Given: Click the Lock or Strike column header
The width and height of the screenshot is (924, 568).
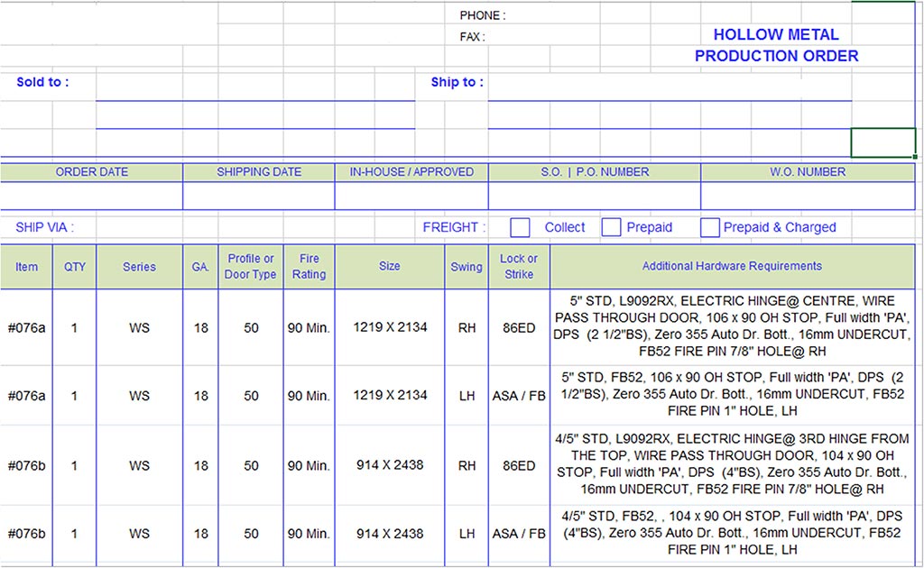Looking at the screenshot, I should point(519,266).
